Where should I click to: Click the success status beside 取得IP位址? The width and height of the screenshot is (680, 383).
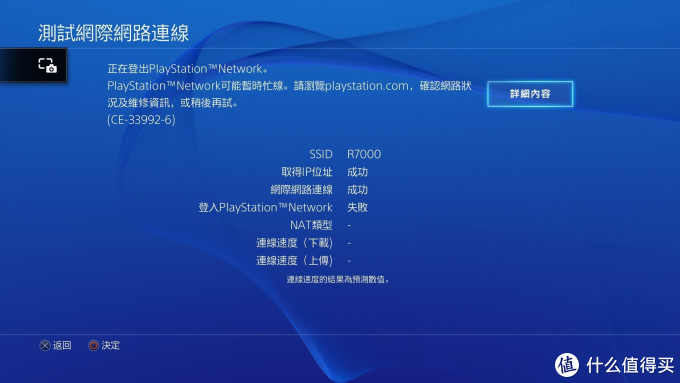(357, 172)
